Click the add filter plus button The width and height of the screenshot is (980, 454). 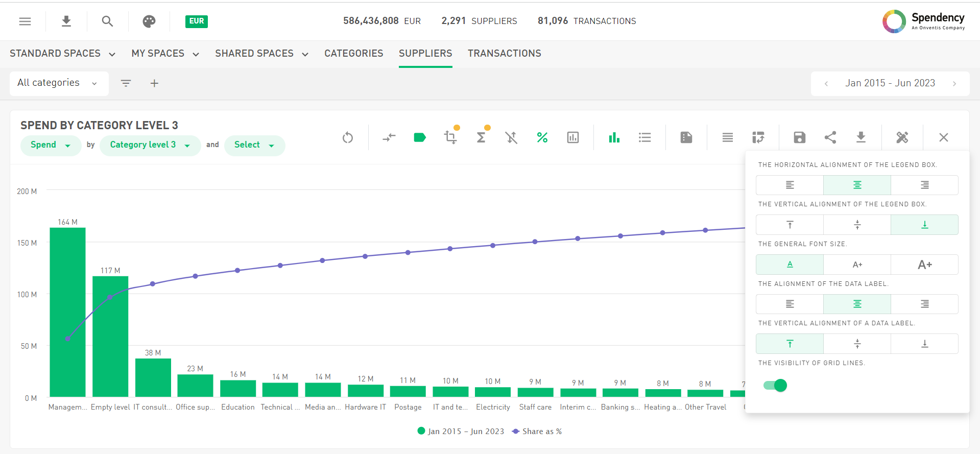click(x=154, y=83)
